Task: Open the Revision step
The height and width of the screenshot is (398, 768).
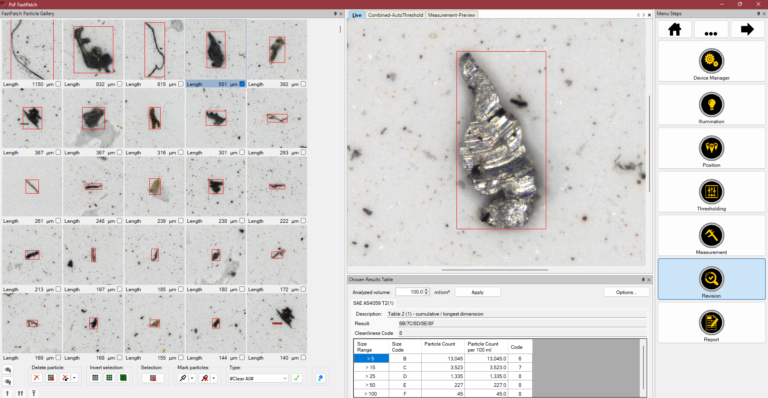Action: (711, 279)
